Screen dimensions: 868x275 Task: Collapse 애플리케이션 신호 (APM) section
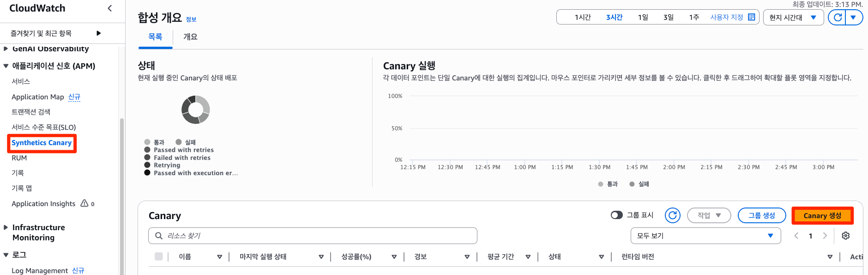[6, 66]
